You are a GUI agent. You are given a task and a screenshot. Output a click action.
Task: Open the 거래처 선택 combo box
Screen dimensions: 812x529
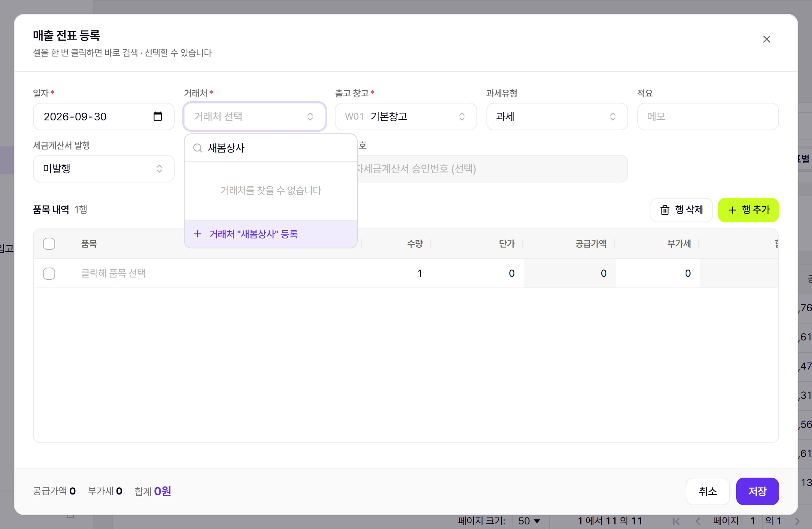255,117
